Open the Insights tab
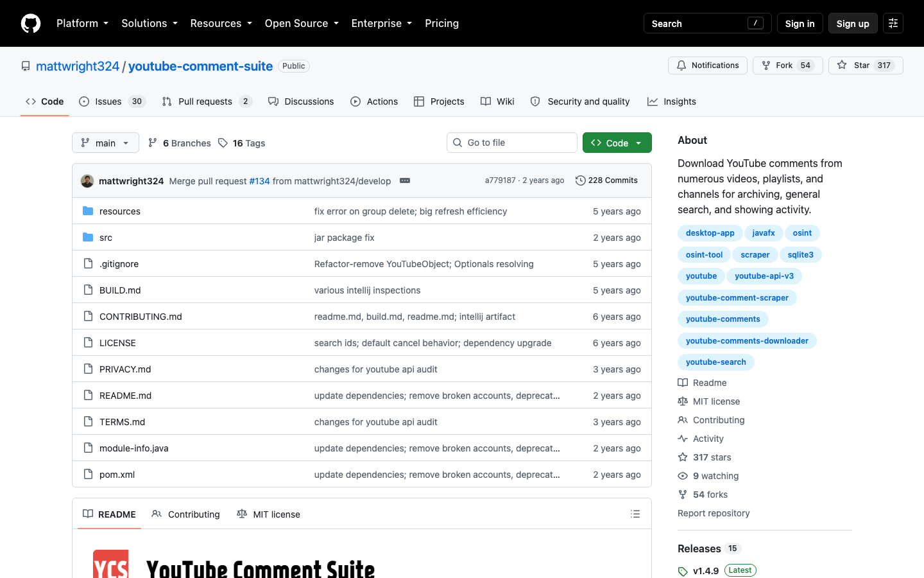 click(x=671, y=101)
